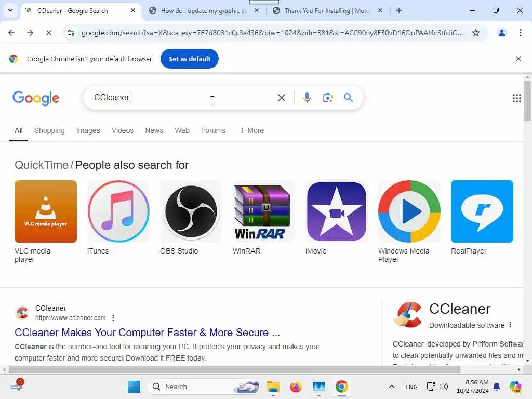Switch to the Web results tab

[x=182, y=130]
